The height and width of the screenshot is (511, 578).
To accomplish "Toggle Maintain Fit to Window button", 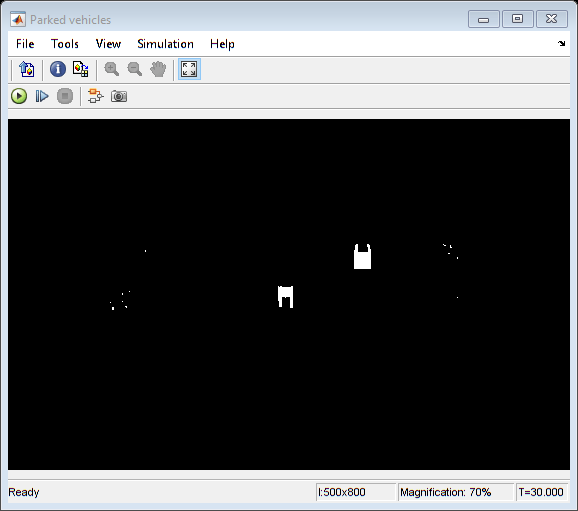I will tap(189, 69).
